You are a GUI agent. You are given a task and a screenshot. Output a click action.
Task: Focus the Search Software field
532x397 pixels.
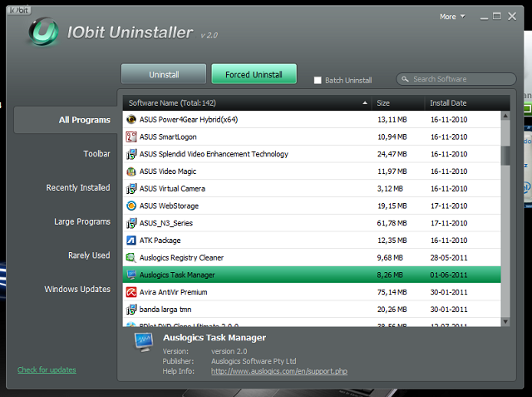pos(456,79)
